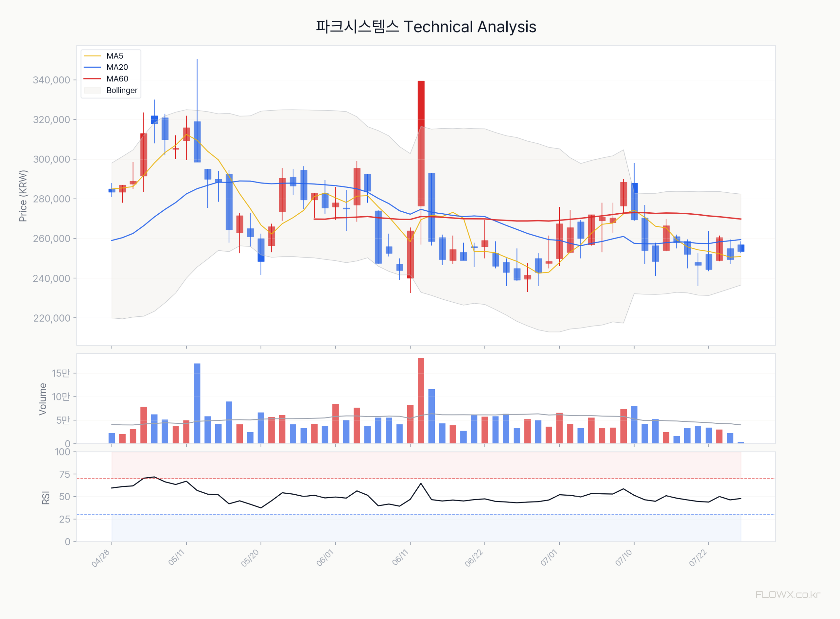The height and width of the screenshot is (619, 840).
Task: Click the 15만 volume axis label
Action: (61, 373)
